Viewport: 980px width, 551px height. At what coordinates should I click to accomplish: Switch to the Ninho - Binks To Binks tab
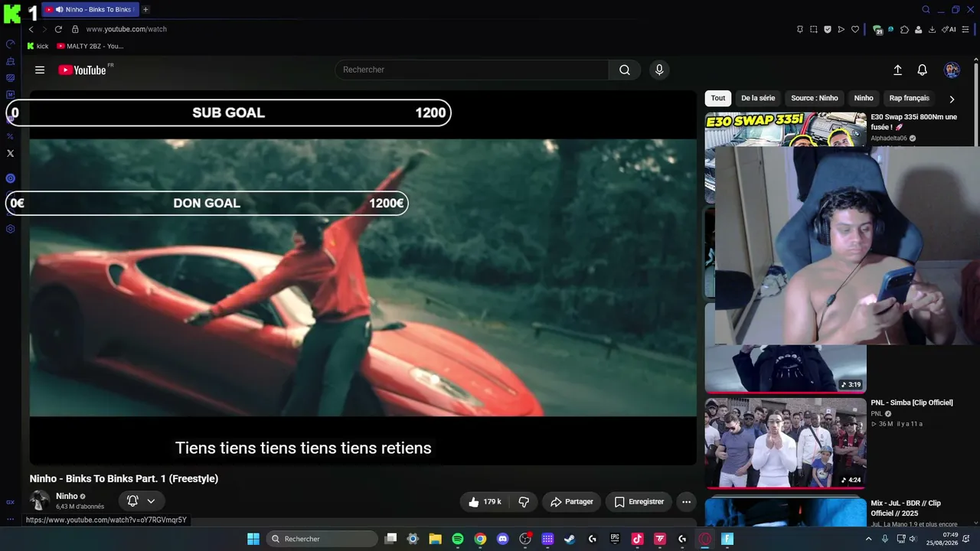[91, 9]
